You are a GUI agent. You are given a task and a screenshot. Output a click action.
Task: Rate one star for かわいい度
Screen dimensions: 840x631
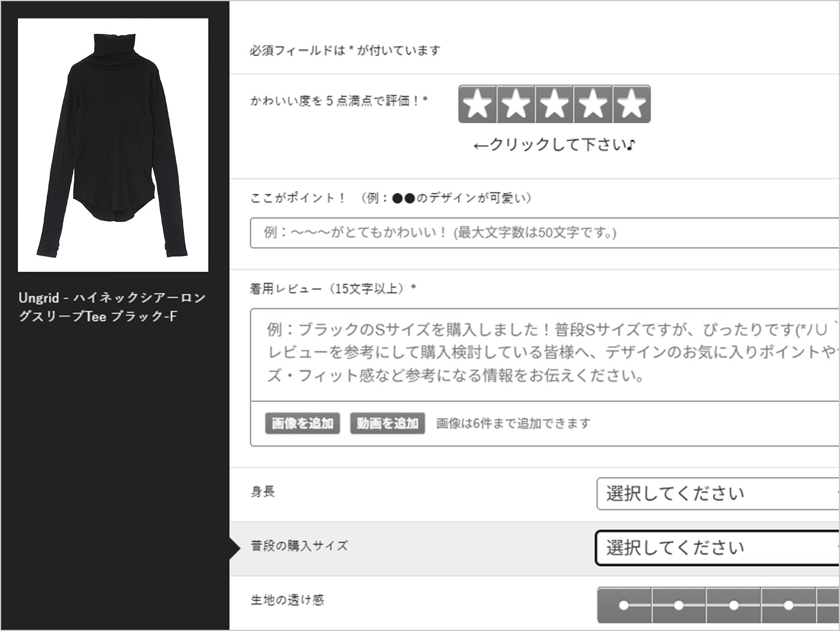478,104
